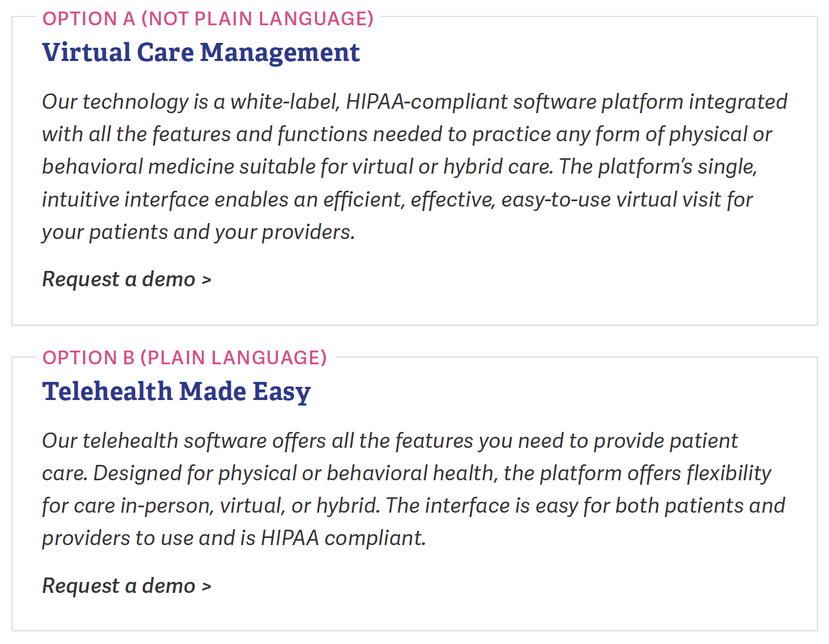Click Request a demo under Virtual Care Management
The height and width of the screenshot is (644, 829).
point(119,280)
